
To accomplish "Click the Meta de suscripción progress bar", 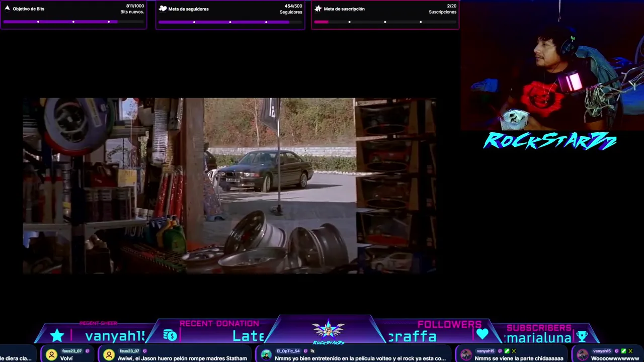I will pos(385,22).
